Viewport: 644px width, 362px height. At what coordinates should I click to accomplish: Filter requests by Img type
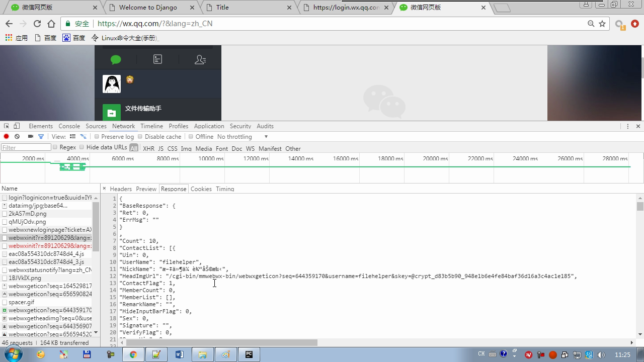[x=186, y=149]
